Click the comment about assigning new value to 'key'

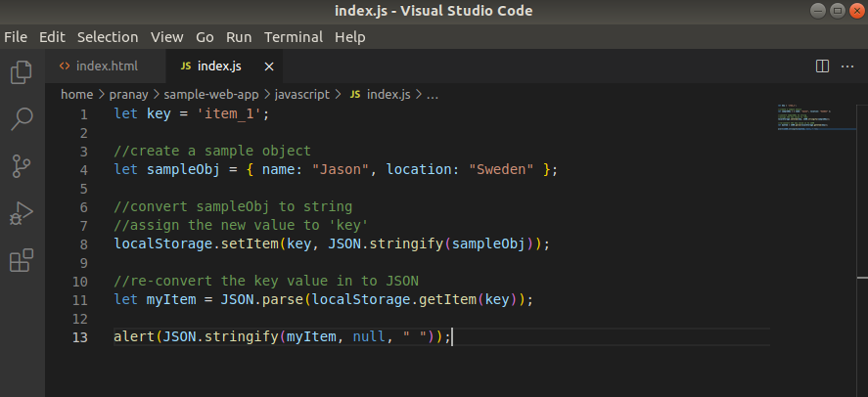pos(241,225)
